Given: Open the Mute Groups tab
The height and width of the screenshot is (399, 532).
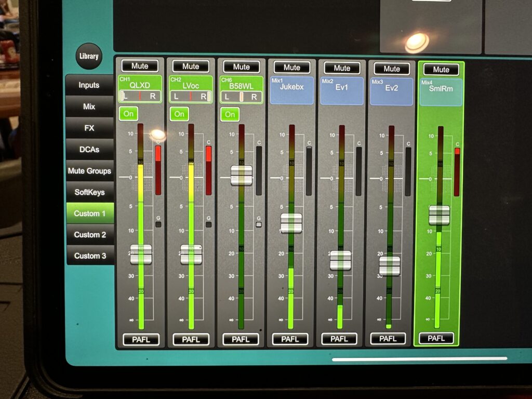Looking at the screenshot, I should pyautogui.click(x=89, y=170).
